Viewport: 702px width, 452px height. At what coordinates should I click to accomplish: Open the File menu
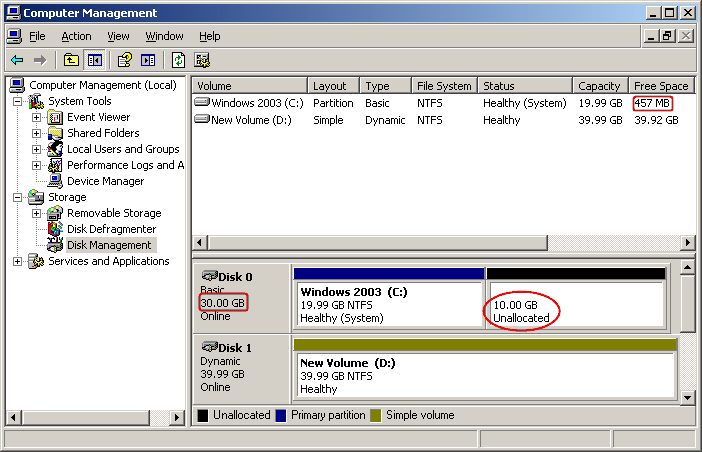[x=37, y=36]
